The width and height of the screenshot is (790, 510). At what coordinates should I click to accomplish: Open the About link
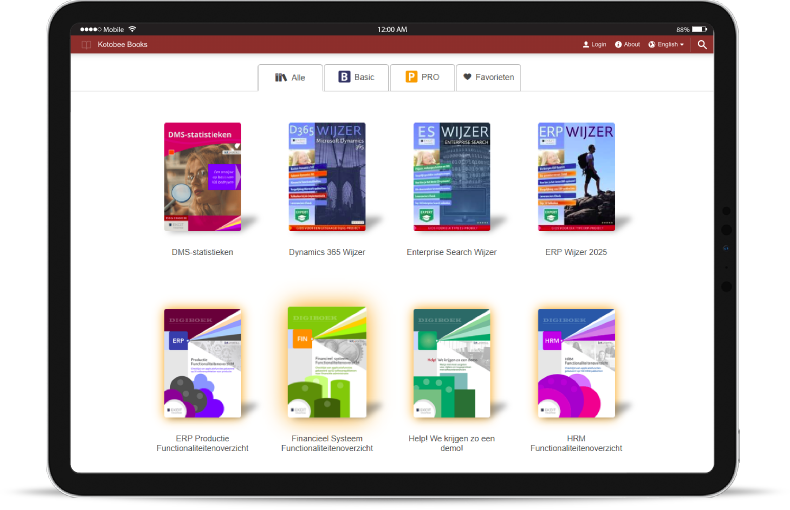627,44
